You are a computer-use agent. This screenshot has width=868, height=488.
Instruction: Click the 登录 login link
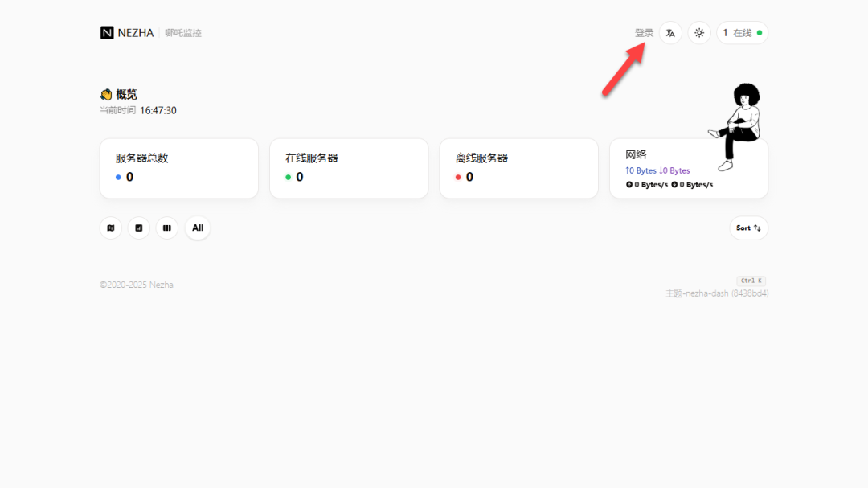[644, 33]
